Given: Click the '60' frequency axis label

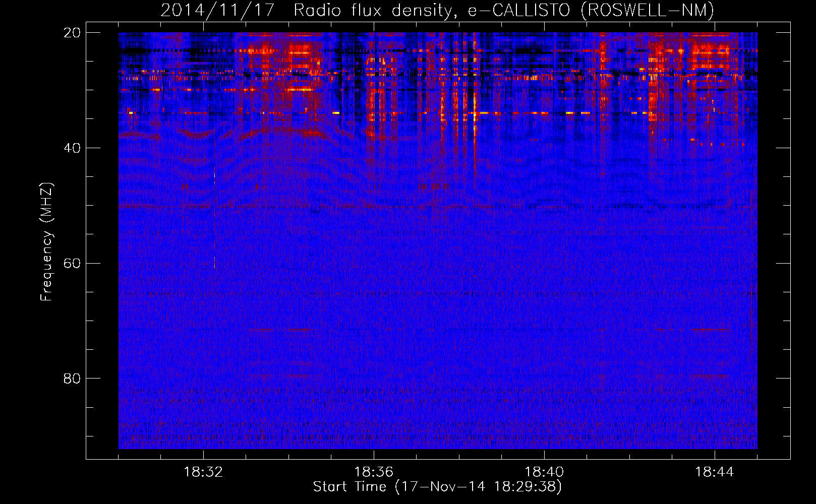Looking at the screenshot, I should [72, 263].
